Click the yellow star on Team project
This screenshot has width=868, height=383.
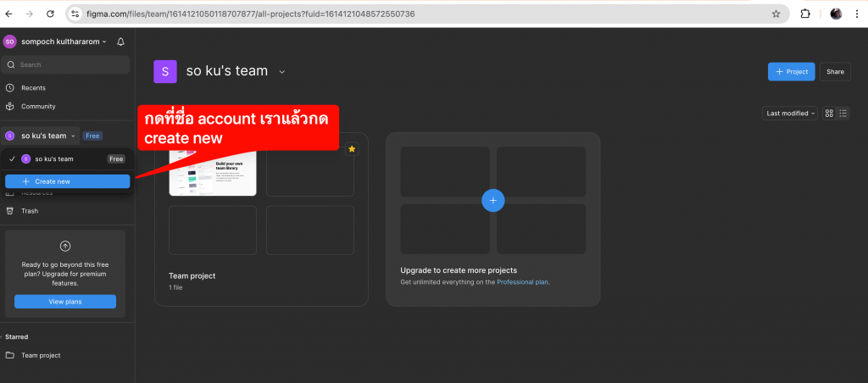coord(352,149)
